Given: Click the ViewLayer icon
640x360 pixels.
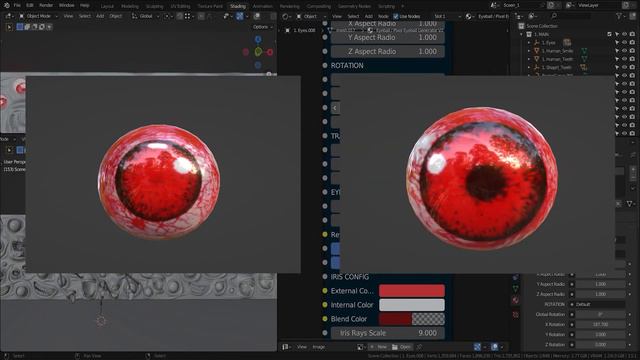Looking at the screenshot, I should coord(570,5).
